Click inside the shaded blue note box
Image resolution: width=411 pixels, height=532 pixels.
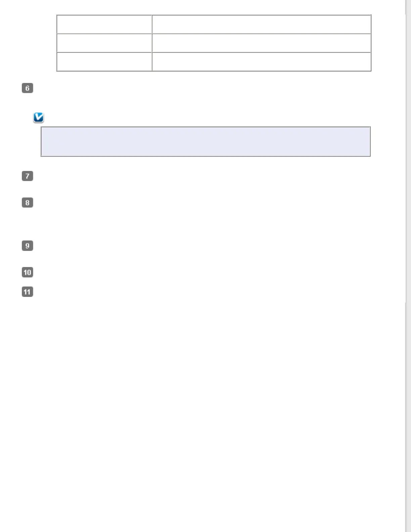point(205,141)
